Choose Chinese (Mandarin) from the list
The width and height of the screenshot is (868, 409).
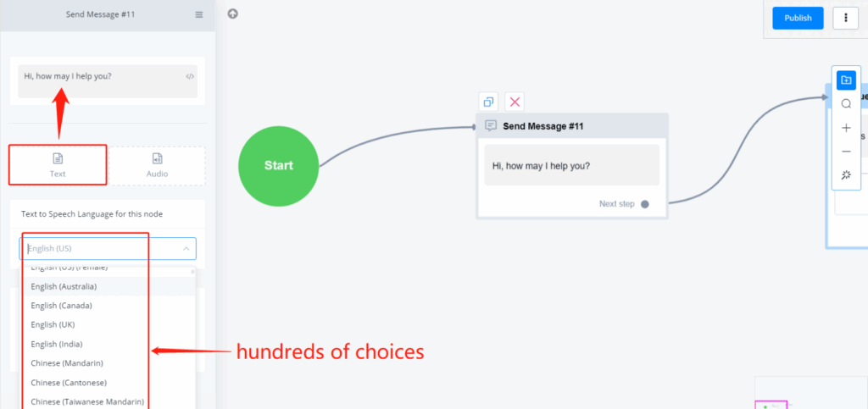[67, 363]
